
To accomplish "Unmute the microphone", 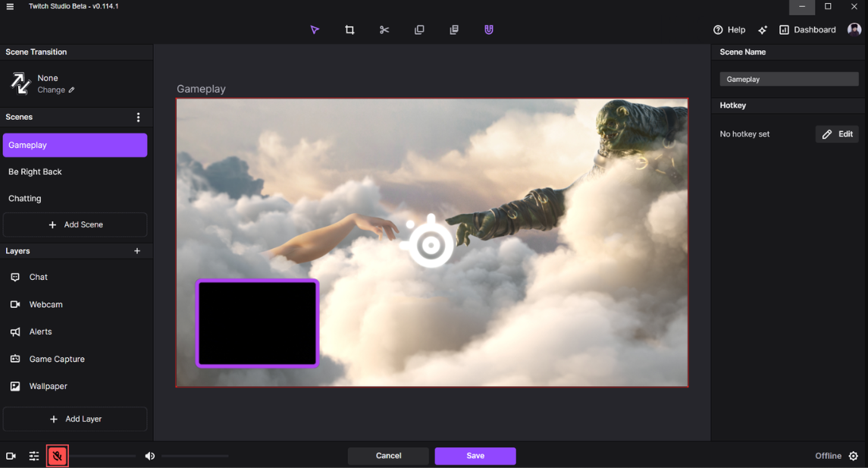I will coord(57,456).
